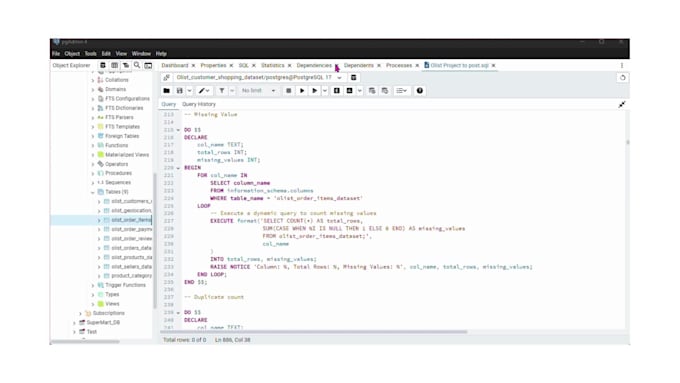Viewport: 680px width, 383px height.
Task: Open the File menu
Action: [x=56, y=54]
